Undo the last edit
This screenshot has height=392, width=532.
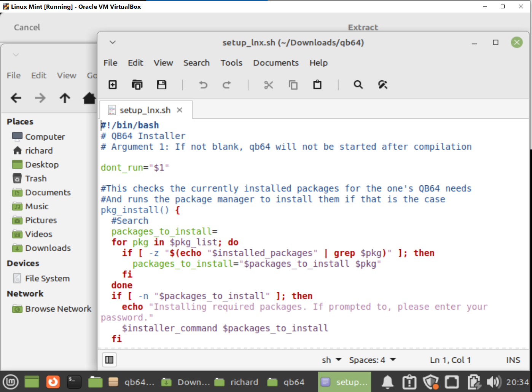[203, 84]
